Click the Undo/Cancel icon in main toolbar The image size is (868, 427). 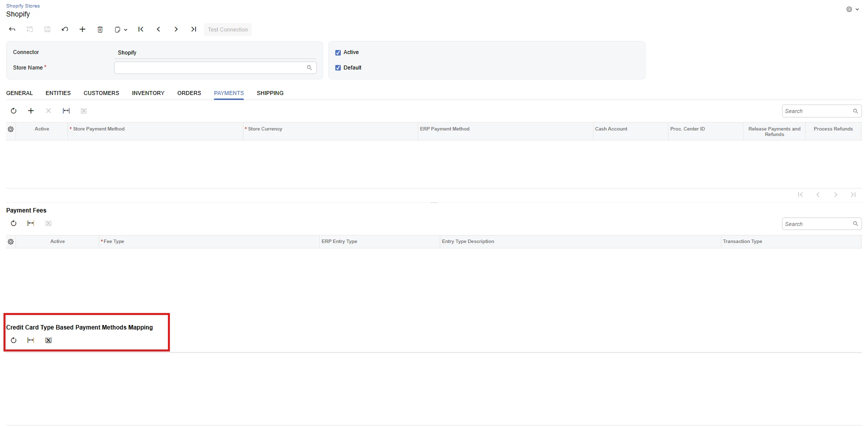[x=65, y=29]
